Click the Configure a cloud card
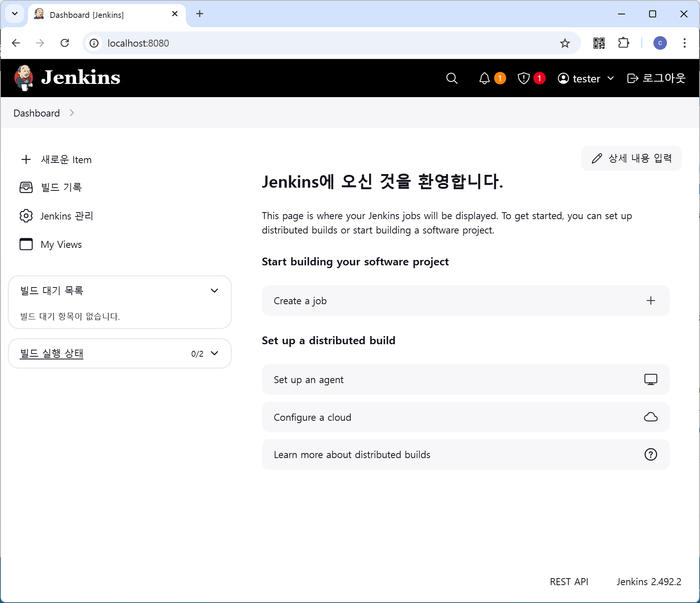 click(465, 417)
